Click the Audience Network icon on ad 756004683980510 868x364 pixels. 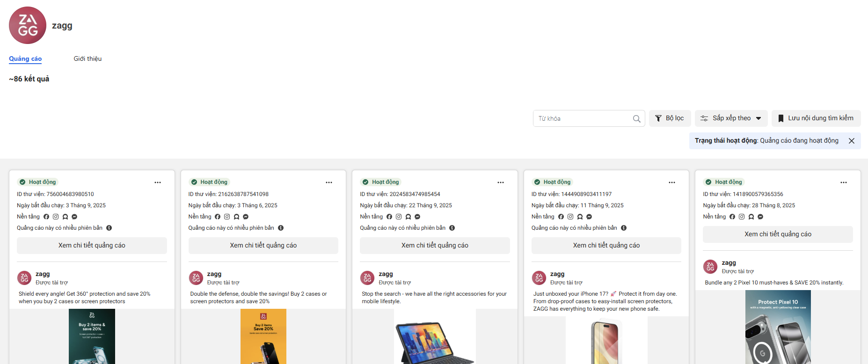click(65, 217)
